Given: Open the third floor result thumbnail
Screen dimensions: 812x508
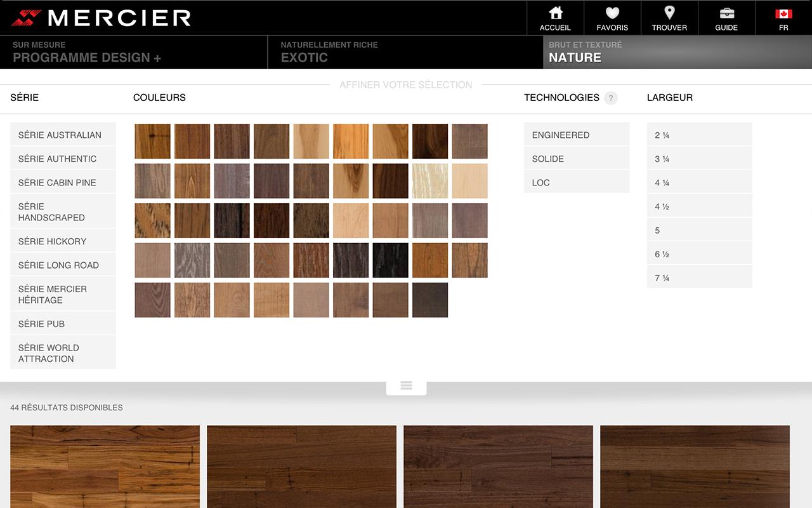Looking at the screenshot, I should 498,467.
